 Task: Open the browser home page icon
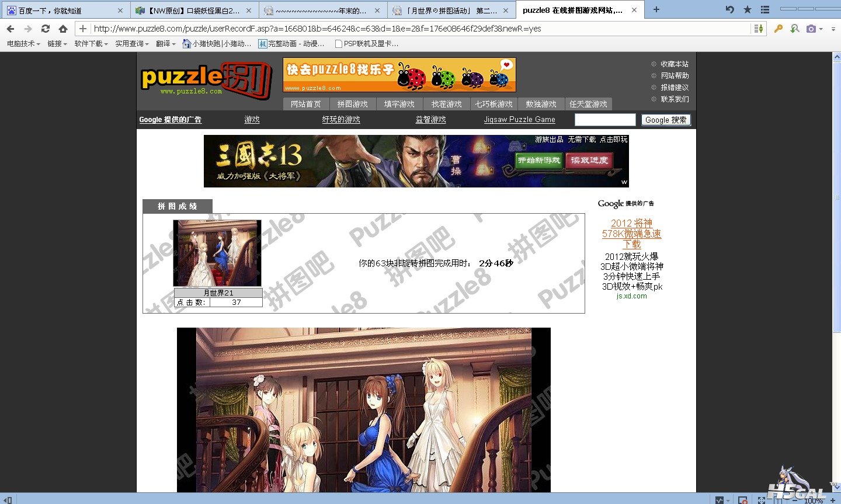63,29
